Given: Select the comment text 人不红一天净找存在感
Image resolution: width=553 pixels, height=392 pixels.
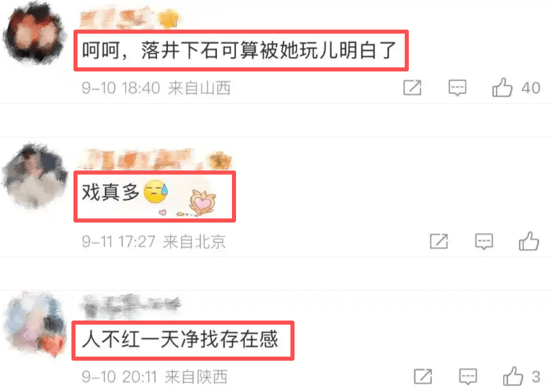Looking at the screenshot, I should point(180,340).
